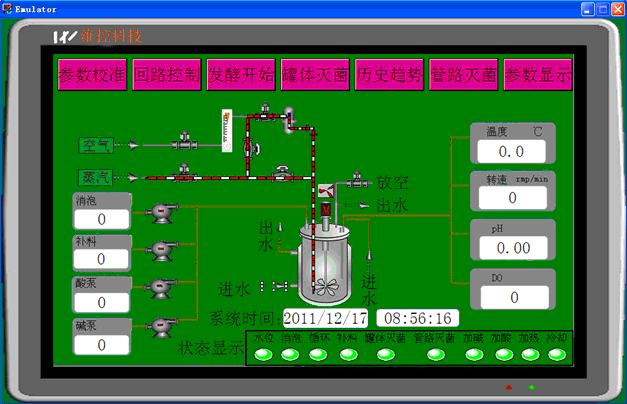Select the 转速 speed value field
Viewport: 627px width, 404px height.
pyautogui.click(x=513, y=198)
